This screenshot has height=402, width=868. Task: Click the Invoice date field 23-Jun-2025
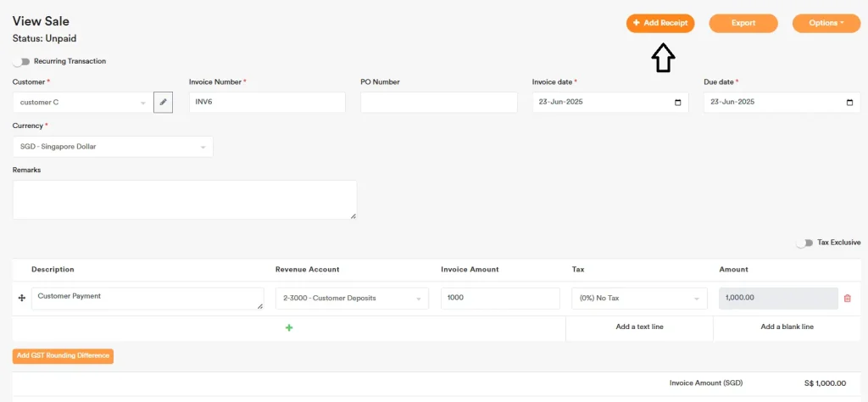[x=610, y=103]
